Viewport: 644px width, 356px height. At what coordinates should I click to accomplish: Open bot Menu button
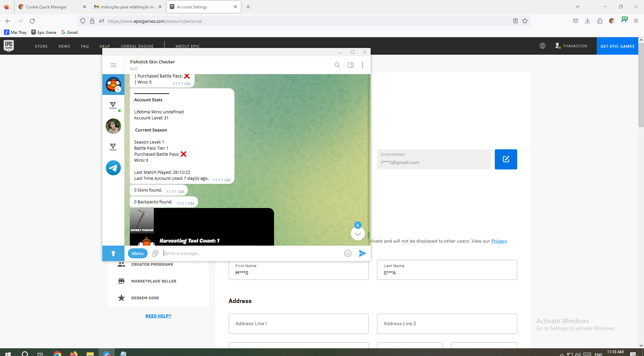click(138, 253)
